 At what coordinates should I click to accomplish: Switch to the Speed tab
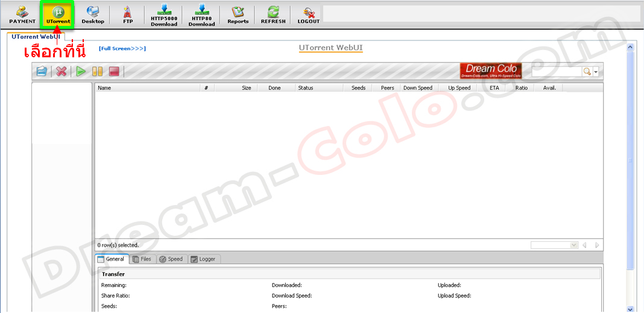(x=172, y=259)
